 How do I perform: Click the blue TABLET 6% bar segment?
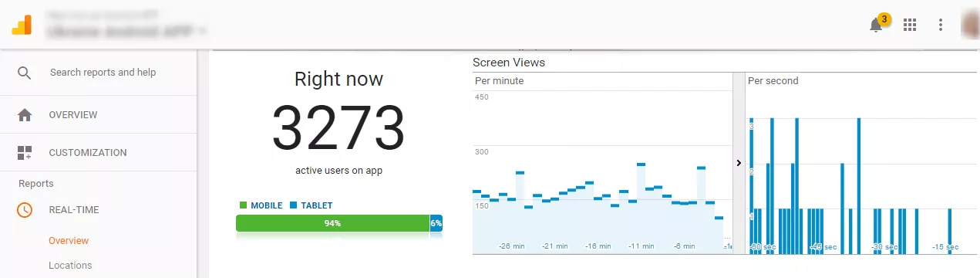pyautogui.click(x=436, y=223)
